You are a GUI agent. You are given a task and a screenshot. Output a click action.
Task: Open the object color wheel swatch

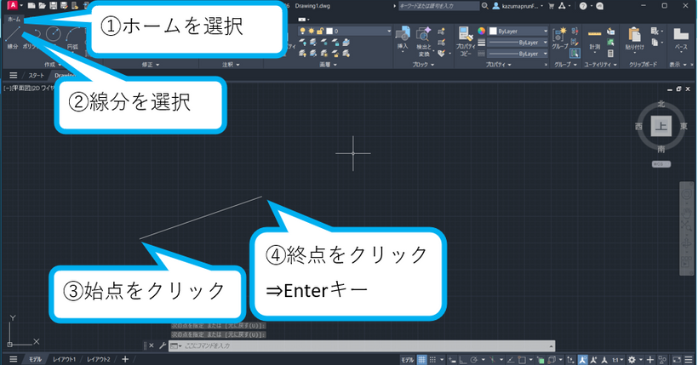pyautogui.click(x=481, y=31)
